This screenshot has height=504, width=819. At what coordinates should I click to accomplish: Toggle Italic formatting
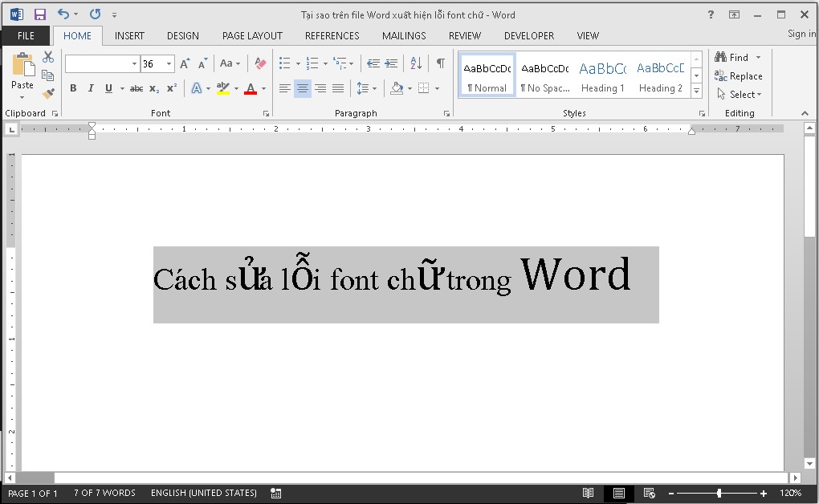click(x=91, y=88)
